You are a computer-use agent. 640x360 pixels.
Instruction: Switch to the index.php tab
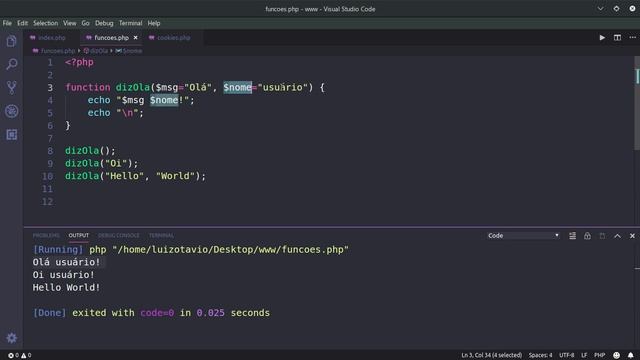tap(51, 38)
